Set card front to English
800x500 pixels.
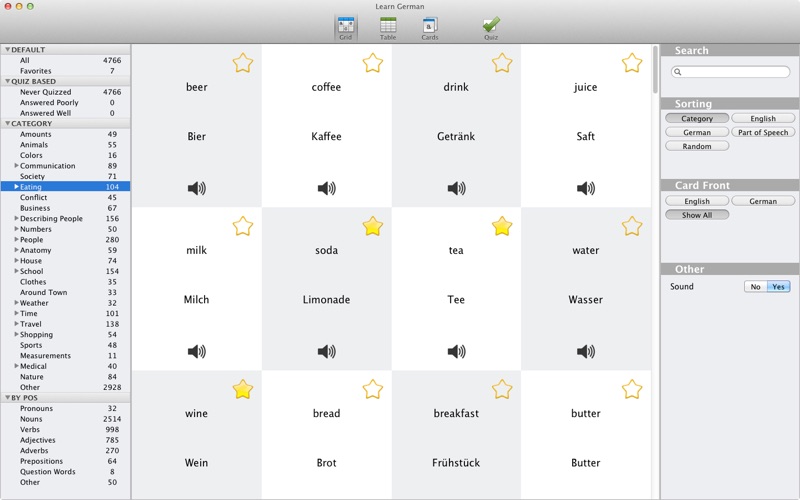pyautogui.click(x=697, y=201)
